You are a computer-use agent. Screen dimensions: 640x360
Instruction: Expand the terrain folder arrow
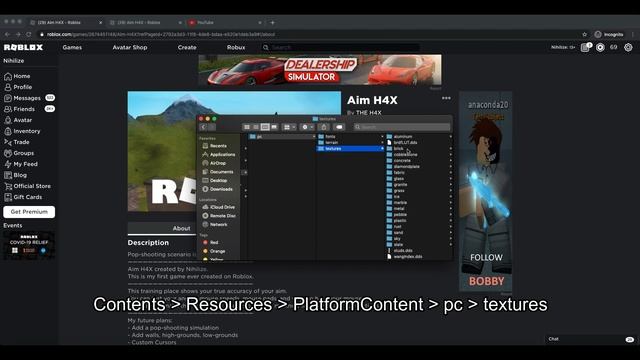click(382, 143)
